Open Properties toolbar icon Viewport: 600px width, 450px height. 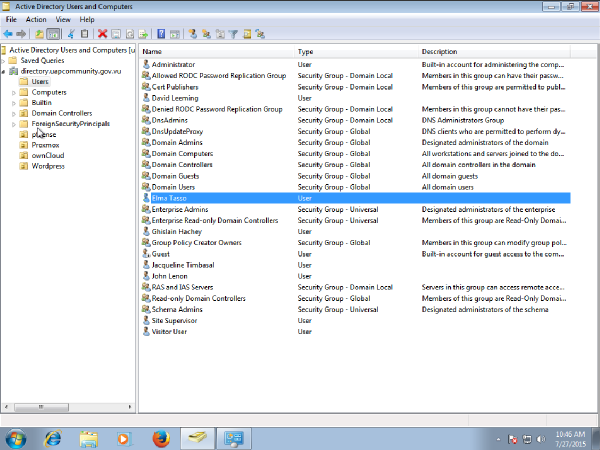[116, 34]
